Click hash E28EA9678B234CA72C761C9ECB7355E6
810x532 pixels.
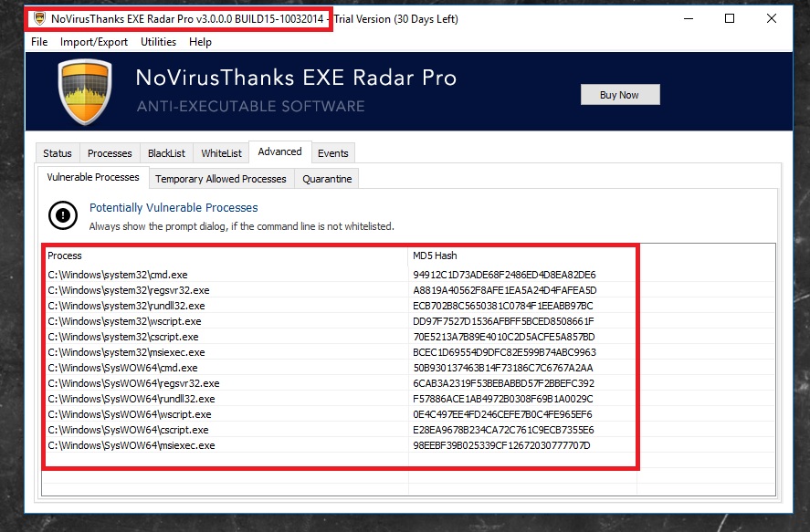[x=504, y=430]
